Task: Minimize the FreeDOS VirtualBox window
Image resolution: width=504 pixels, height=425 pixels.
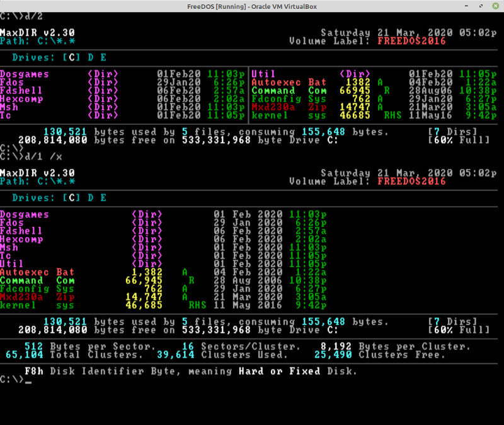Action: coord(466,6)
